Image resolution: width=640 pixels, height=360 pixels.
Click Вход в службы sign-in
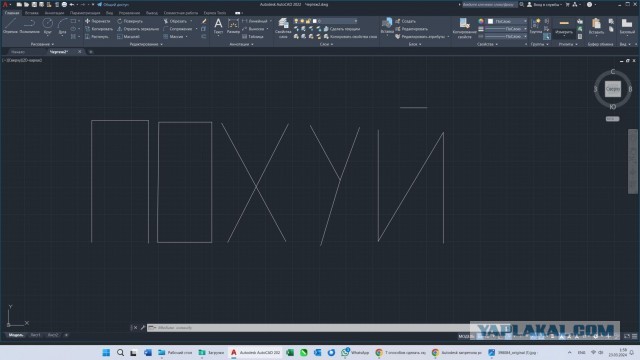tap(545, 4)
